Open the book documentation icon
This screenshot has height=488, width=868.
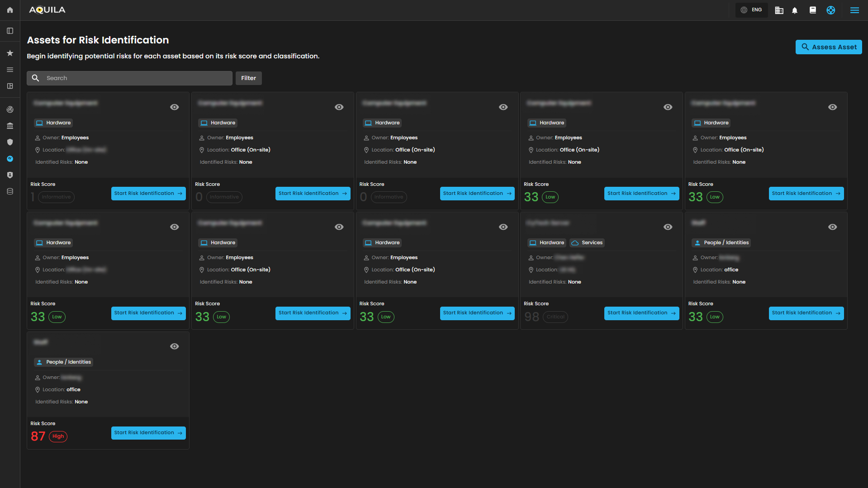(x=813, y=10)
